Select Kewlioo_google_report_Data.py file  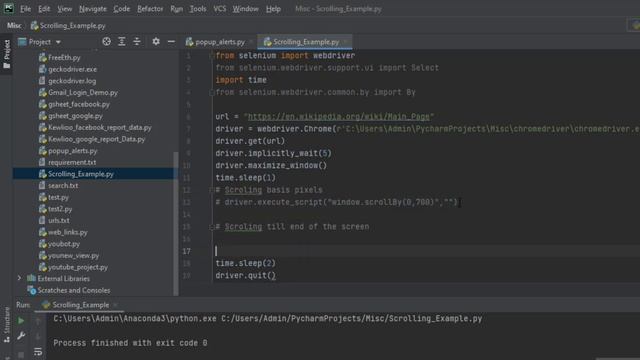click(96, 139)
